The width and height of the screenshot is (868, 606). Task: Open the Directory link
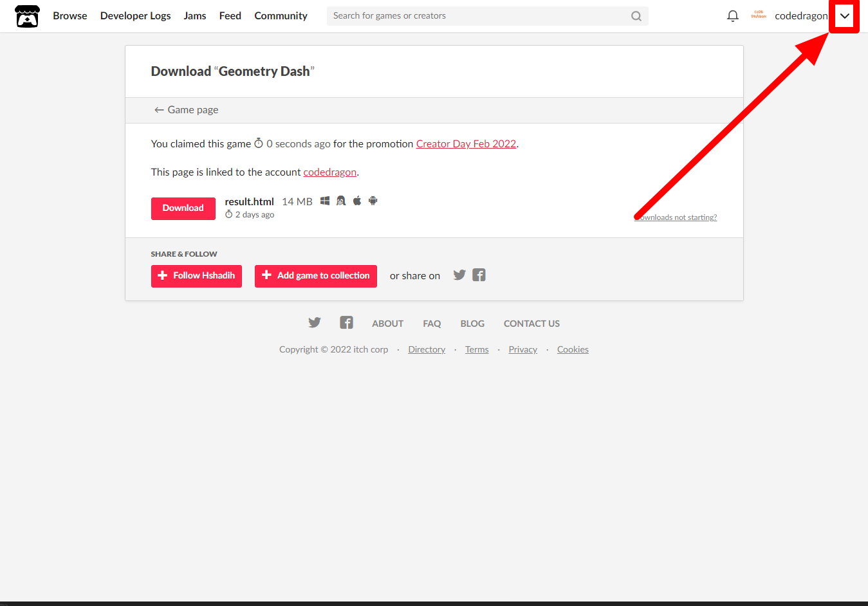(427, 350)
